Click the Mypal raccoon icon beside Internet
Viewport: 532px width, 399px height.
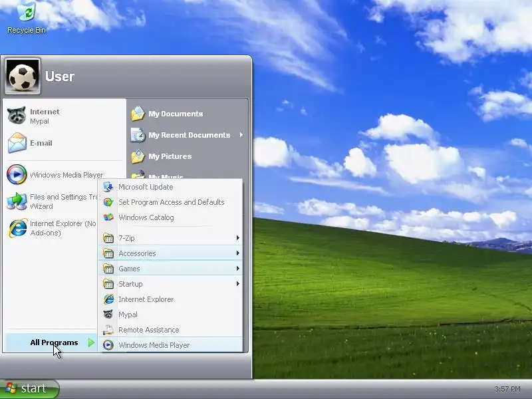[17, 116]
